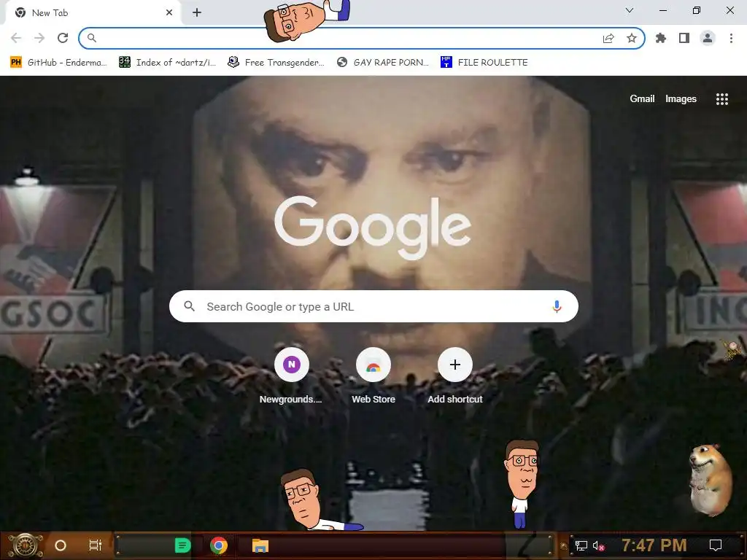The image size is (747, 560).
Task: Start voice search with the microphone
Action: pos(557,307)
